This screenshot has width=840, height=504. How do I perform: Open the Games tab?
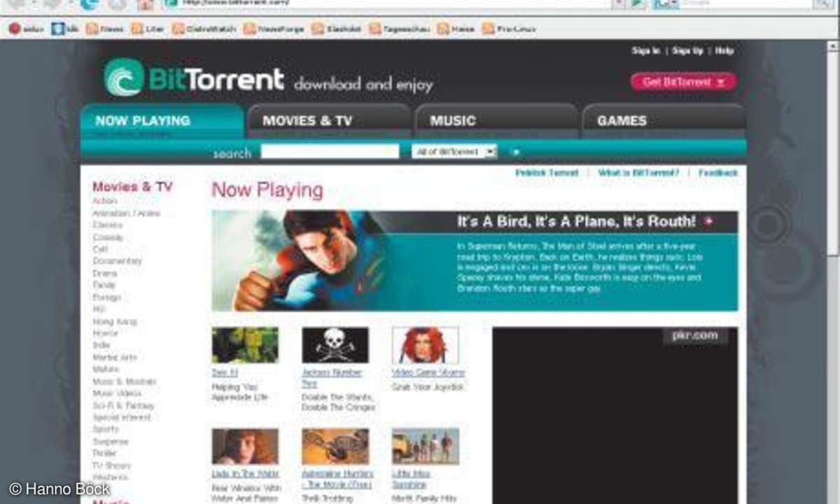[x=663, y=121]
